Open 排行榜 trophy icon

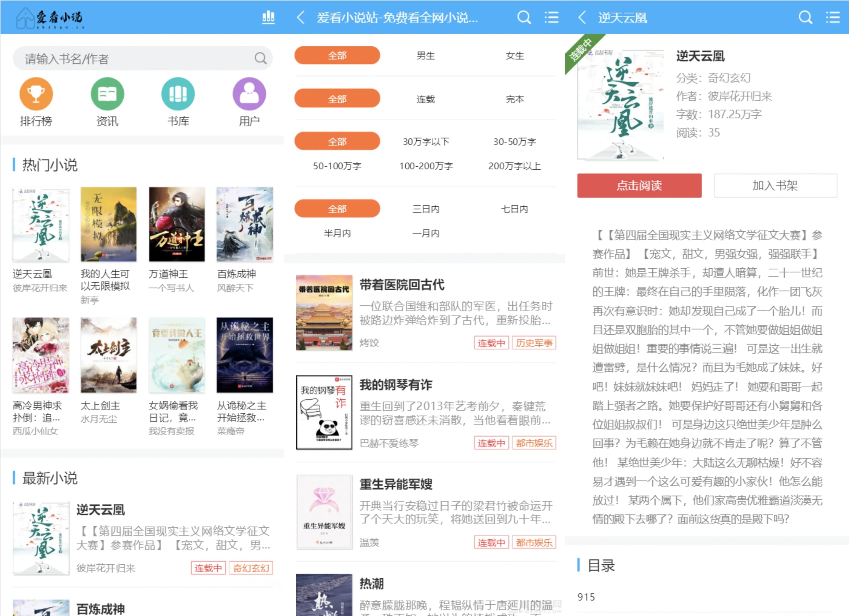tap(36, 94)
